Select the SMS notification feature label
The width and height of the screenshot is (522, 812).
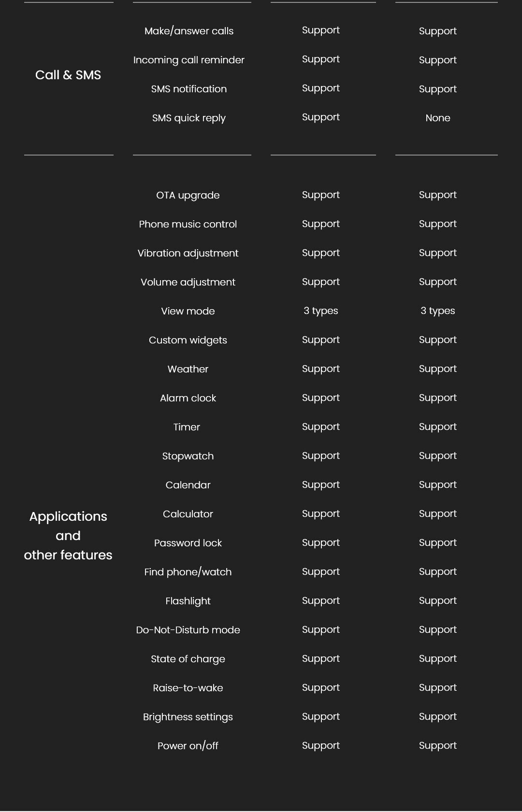189,89
